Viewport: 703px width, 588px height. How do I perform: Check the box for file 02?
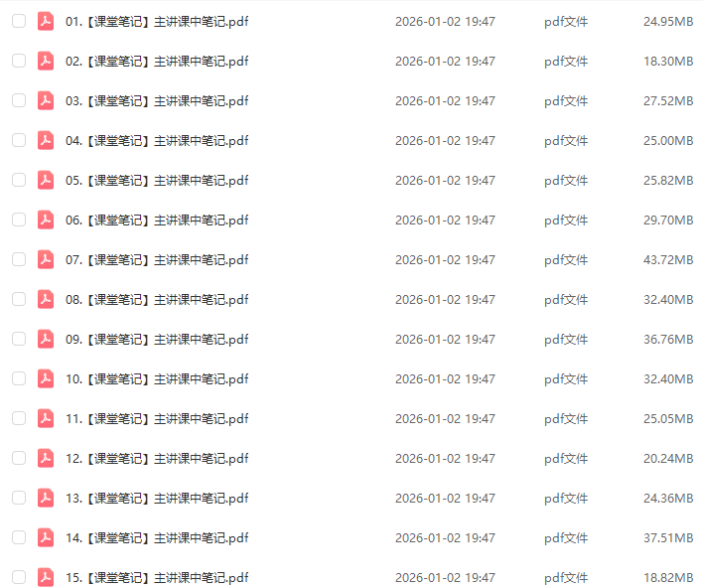point(19,61)
